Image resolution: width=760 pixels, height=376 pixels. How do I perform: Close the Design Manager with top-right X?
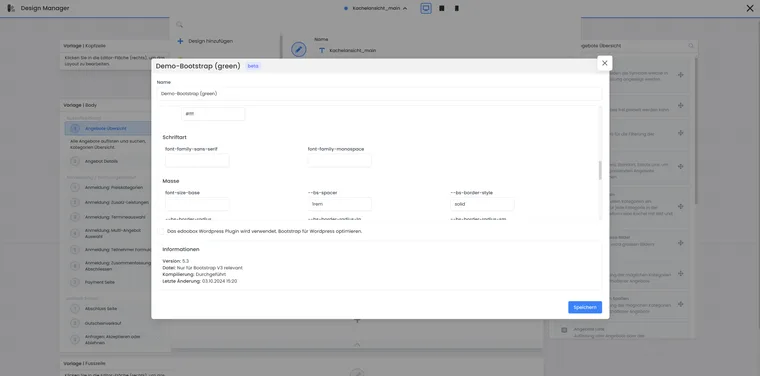coord(749,8)
